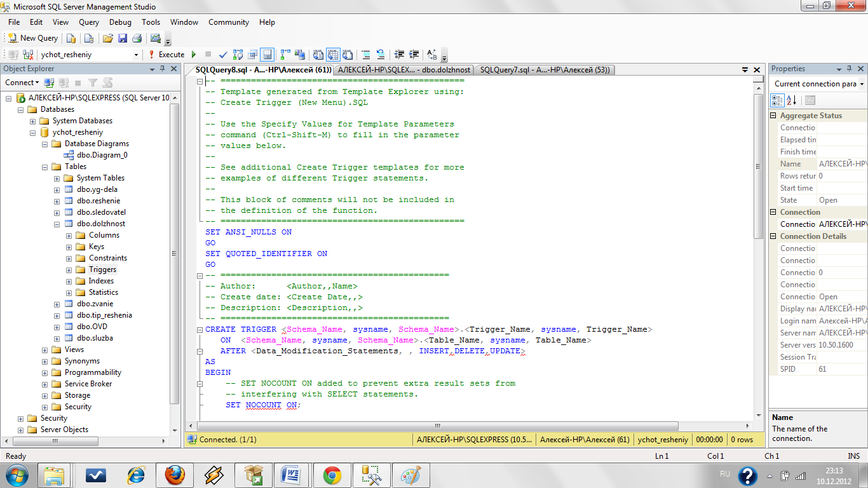The width and height of the screenshot is (868, 488).
Task: Open Google Chrome from the taskbar
Action: 332,475
